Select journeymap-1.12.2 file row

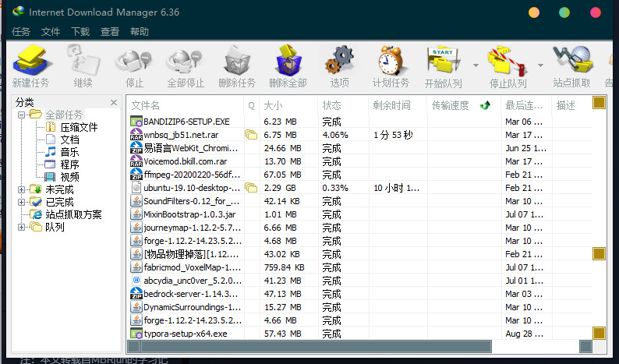coord(361,228)
